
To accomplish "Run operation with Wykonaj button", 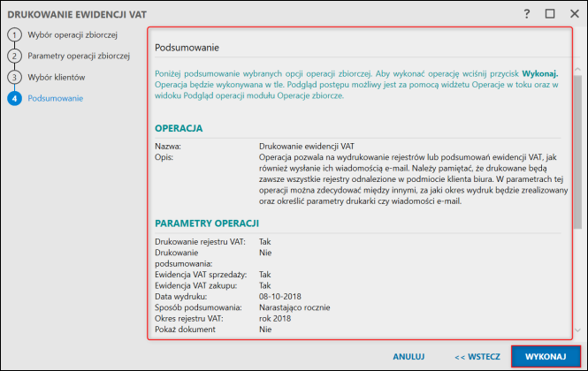I will [x=546, y=356].
